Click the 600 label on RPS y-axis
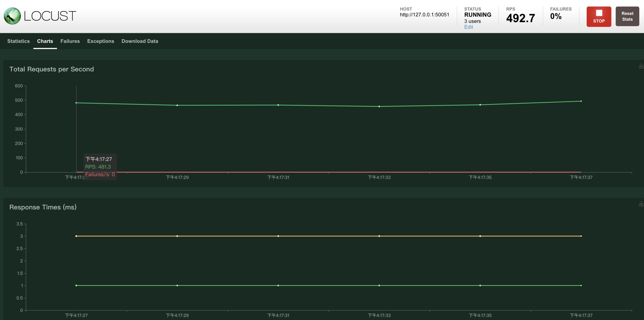The height and width of the screenshot is (320, 644). (x=19, y=86)
